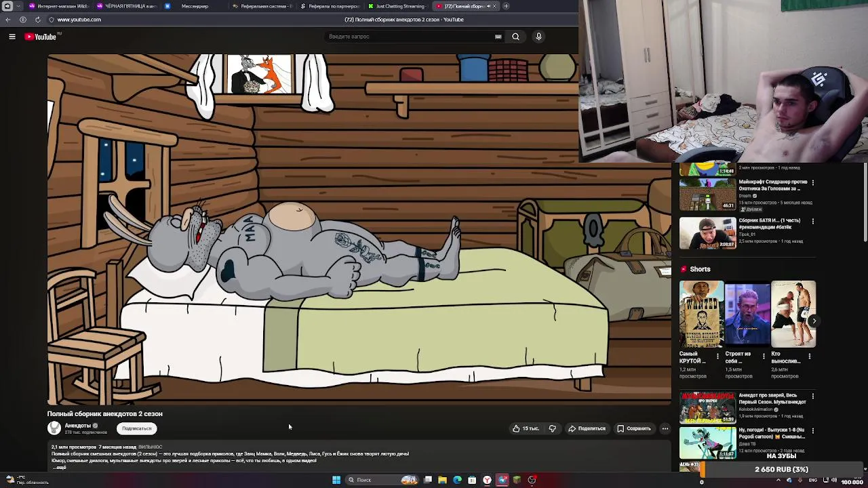
Task: Open options for Строят из себя short
Action: coord(764,355)
